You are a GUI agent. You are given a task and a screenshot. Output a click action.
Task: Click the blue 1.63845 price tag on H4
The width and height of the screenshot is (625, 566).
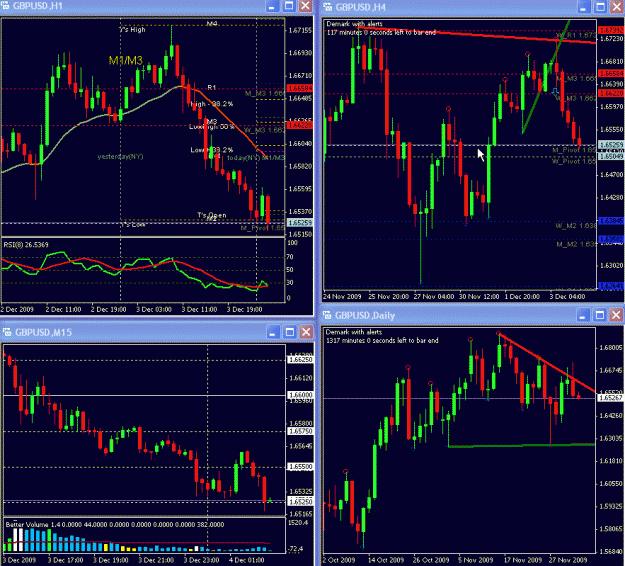coord(611,220)
